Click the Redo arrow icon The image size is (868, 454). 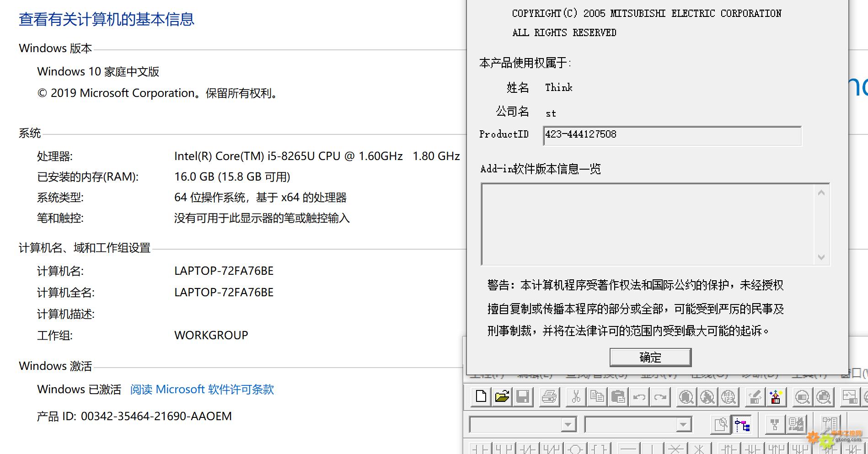(660, 396)
